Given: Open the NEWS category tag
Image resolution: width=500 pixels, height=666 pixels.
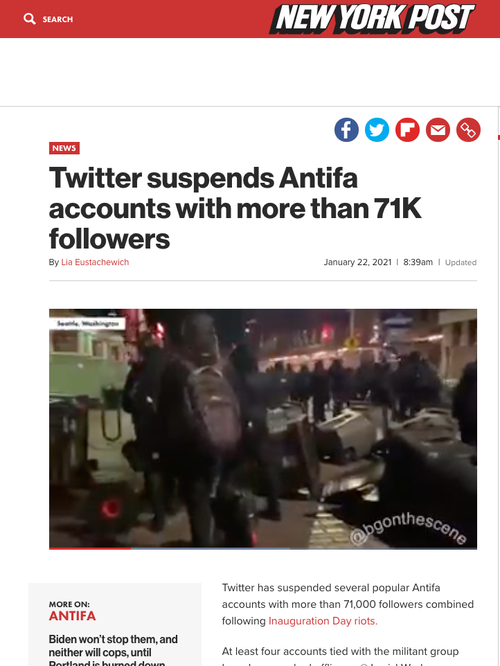Looking at the screenshot, I should point(64,148).
